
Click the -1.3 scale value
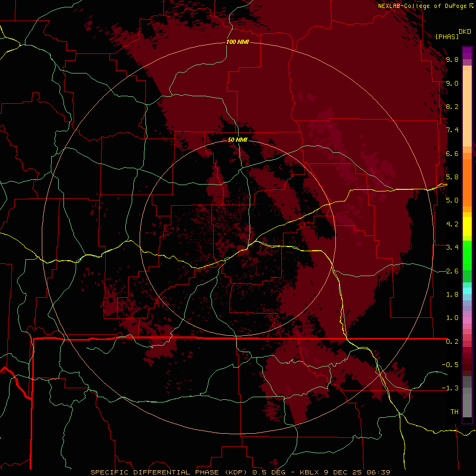450,388
